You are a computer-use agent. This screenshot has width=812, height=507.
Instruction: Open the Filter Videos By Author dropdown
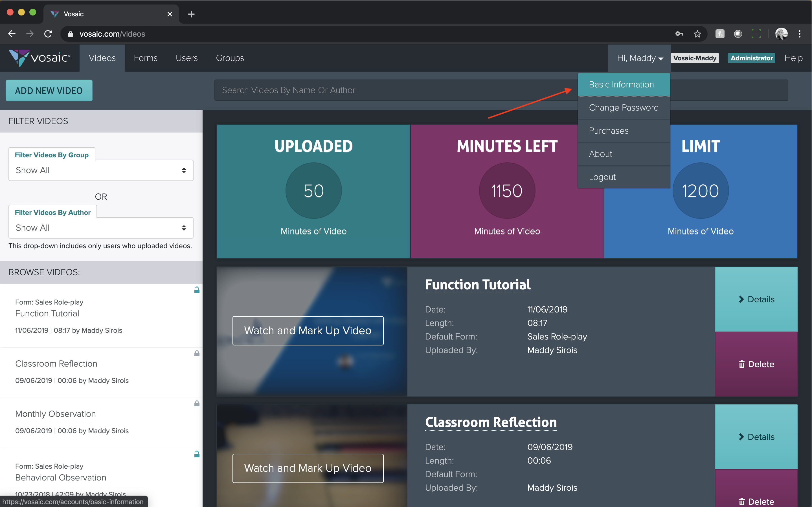[101, 228]
